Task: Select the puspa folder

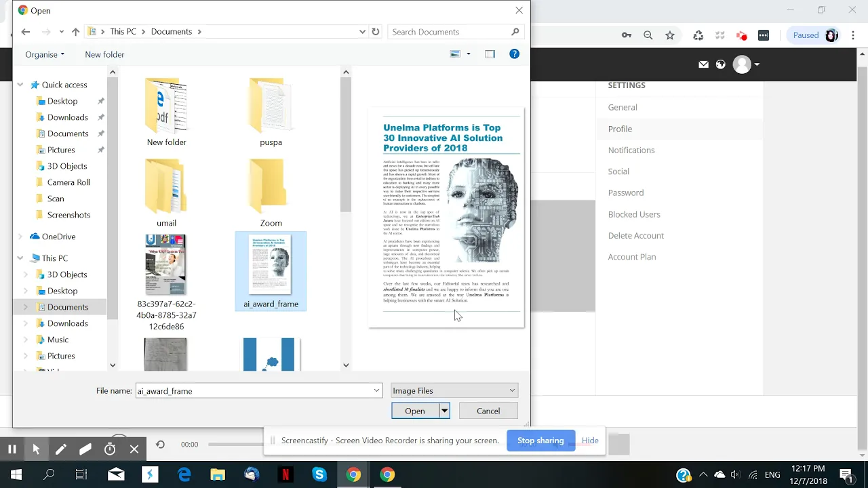Action: coord(271,112)
